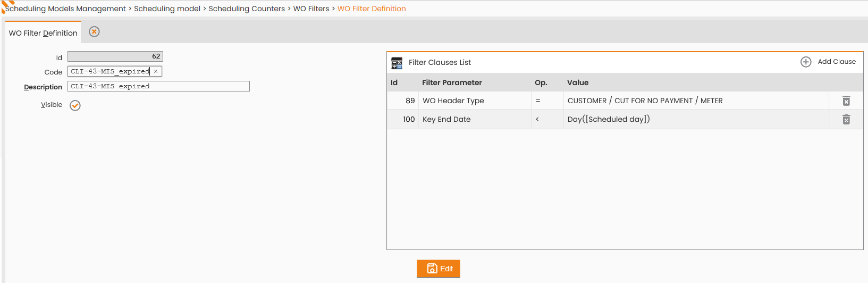This screenshot has height=283, width=868.
Task: Click the CUSTOMER / CUT FOR NO PAYMENT / METER value
Action: click(645, 101)
